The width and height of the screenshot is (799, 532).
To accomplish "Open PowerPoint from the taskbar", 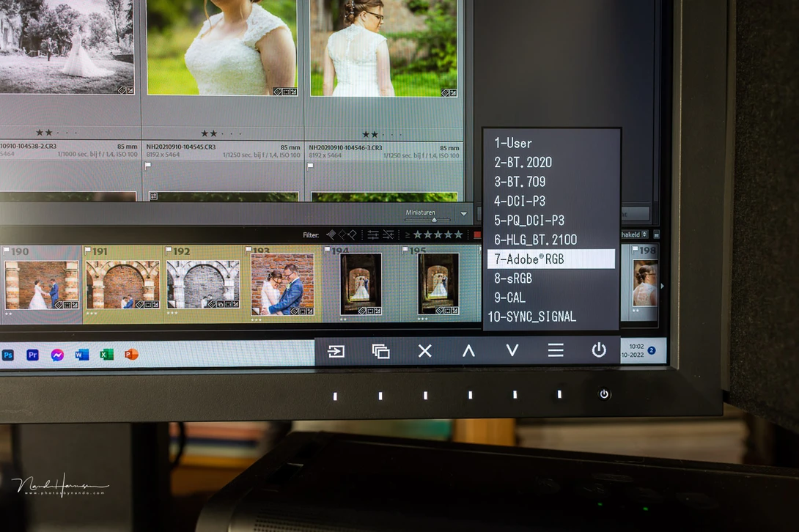I will [x=131, y=354].
